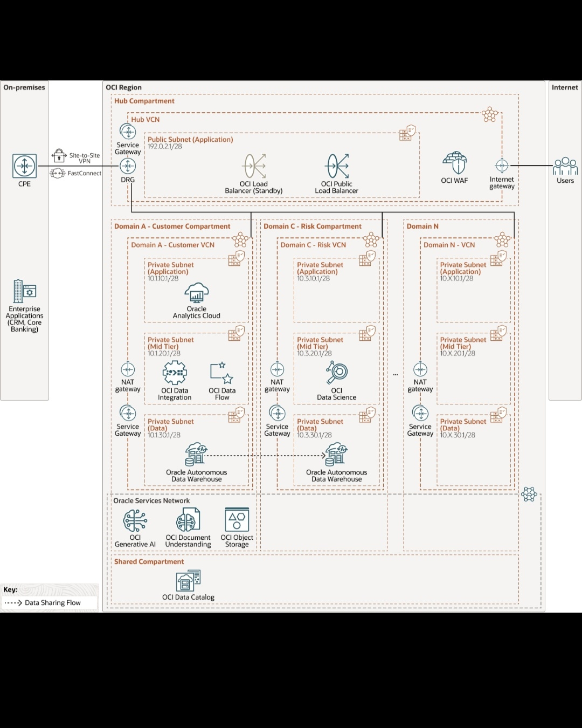This screenshot has height=728, width=582.
Task: Click the FastConnect icon
Action: click(58, 173)
